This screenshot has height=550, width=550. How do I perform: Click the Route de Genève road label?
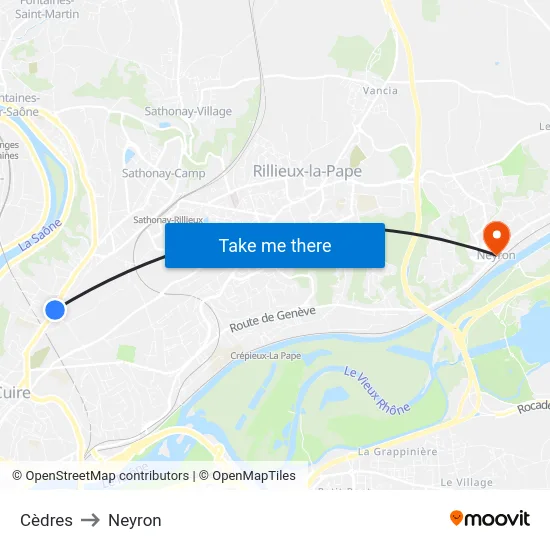[x=273, y=319]
